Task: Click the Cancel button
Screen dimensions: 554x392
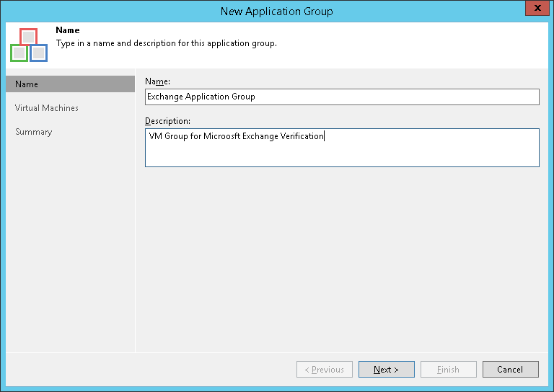Action: (510, 370)
